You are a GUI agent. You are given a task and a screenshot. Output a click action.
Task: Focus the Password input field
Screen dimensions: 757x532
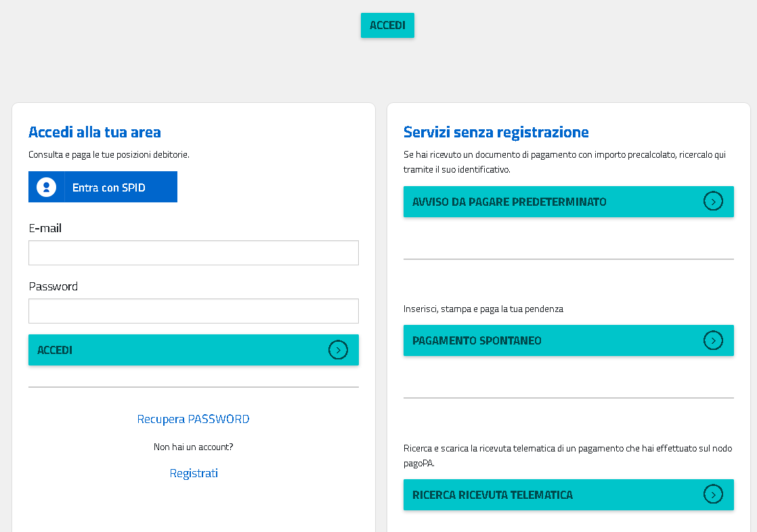coord(193,311)
